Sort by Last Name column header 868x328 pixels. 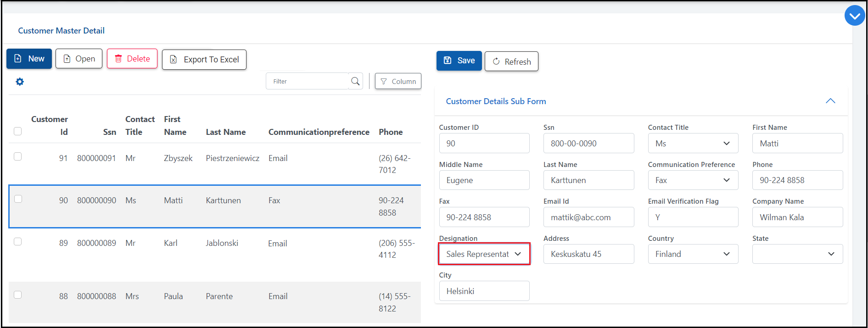tap(225, 132)
